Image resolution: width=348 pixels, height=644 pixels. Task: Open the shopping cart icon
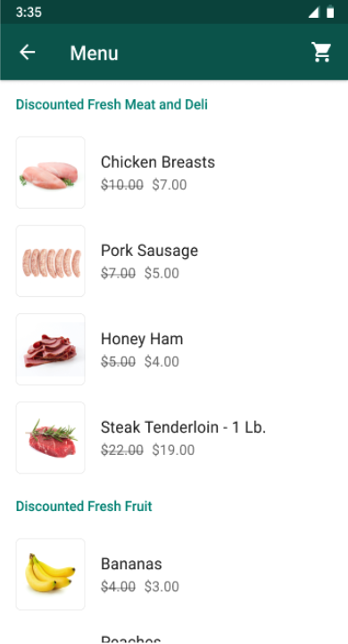(x=321, y=52)
